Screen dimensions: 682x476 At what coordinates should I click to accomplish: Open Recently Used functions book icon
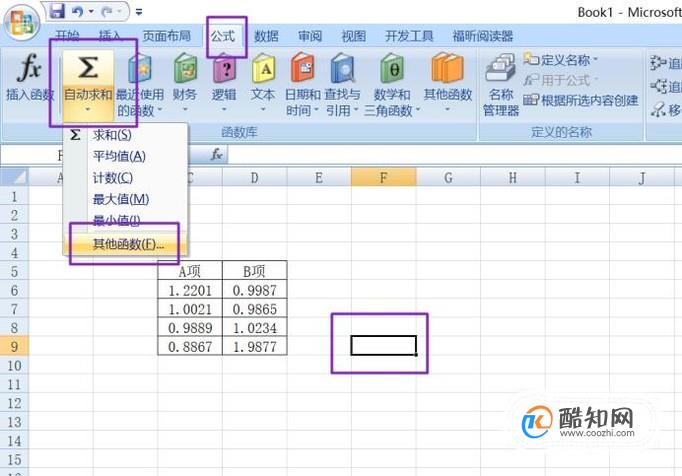click(140, 68)
